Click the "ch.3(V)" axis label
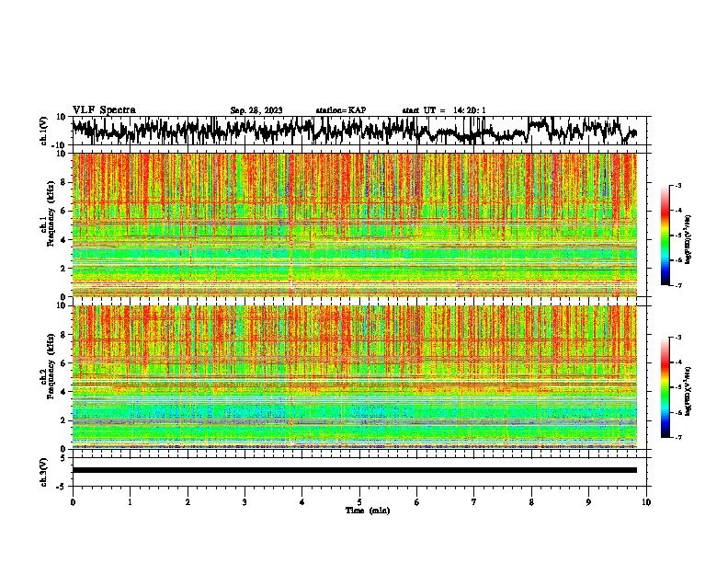Screen dimensions: 728x563 click(44, 472)
